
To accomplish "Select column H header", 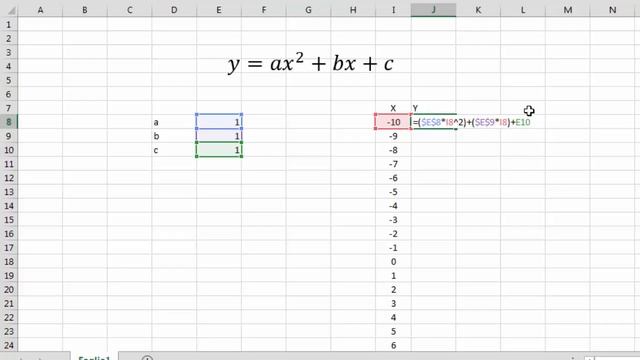I will click(x=353, y=10).
